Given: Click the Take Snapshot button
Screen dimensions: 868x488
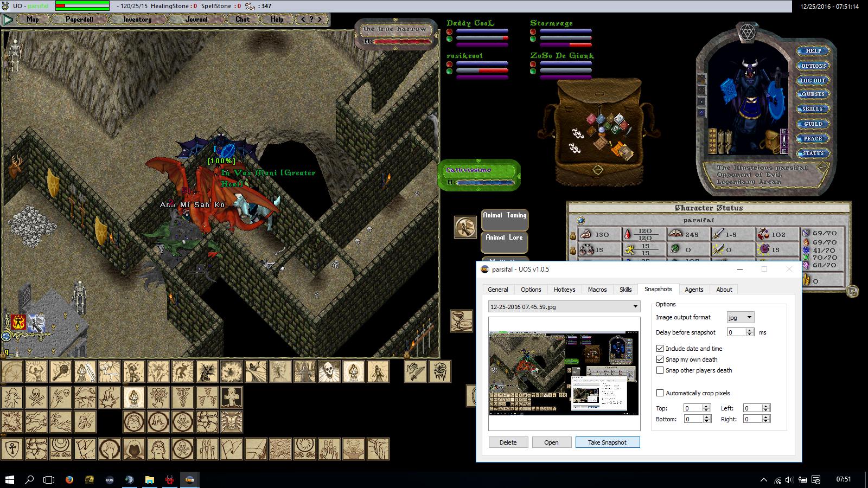Looking at the screenshot, I should click(608, 442).
